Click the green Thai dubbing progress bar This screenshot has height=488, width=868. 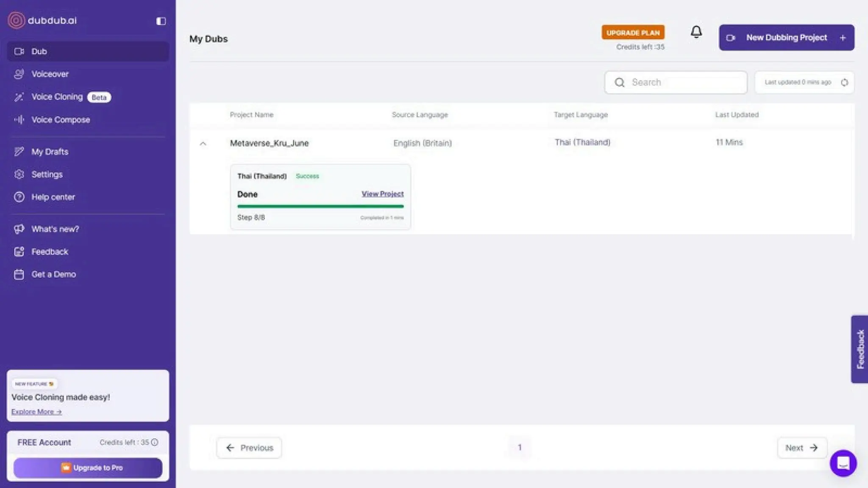320,206
